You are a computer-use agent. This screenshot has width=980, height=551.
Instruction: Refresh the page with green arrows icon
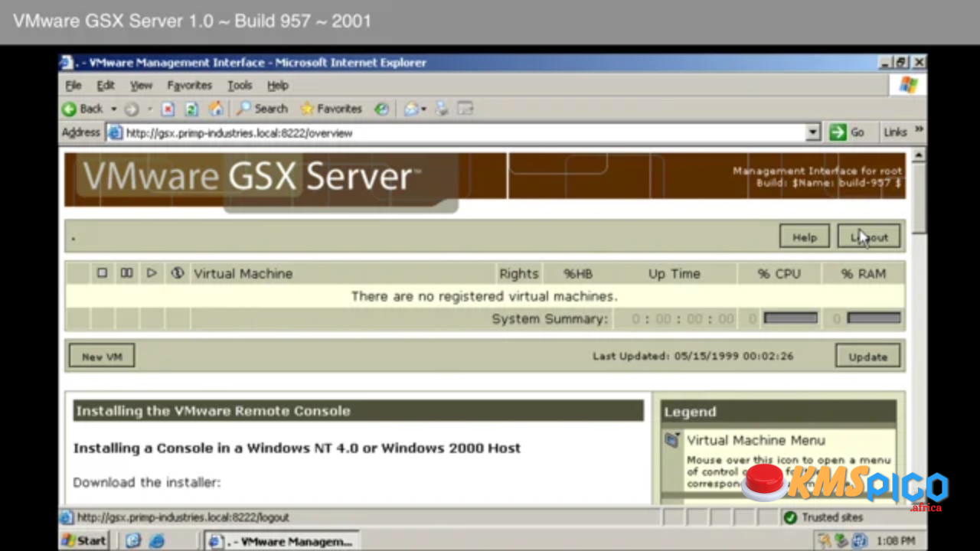pyautogui.click(x=192, y=109)
